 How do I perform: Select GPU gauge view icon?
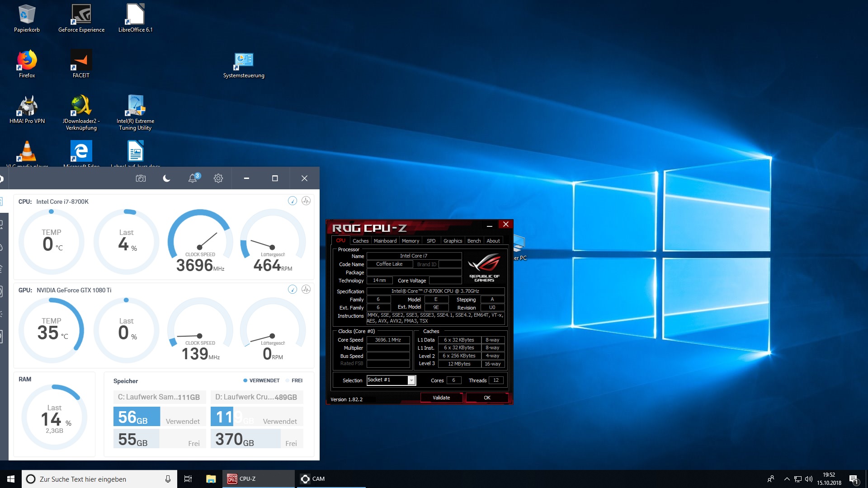[292, 289]
